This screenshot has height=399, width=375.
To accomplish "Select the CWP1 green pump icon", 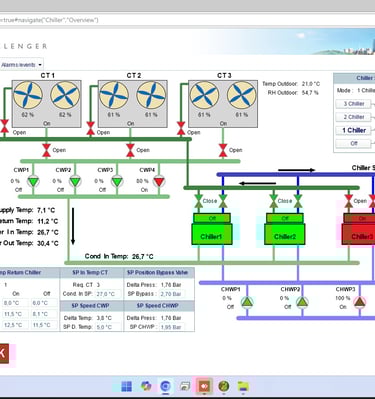I will pos(33,181).
